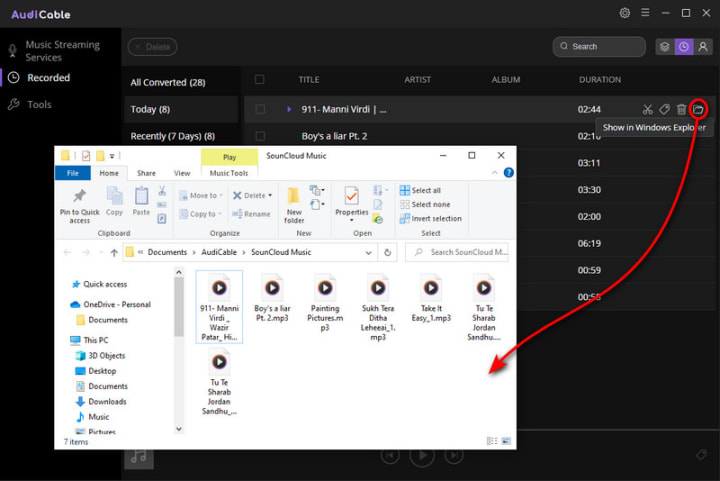Click Pin to Quick access in ribbon
The width and height of the screenshot is (720, 481).
point(79,206)
